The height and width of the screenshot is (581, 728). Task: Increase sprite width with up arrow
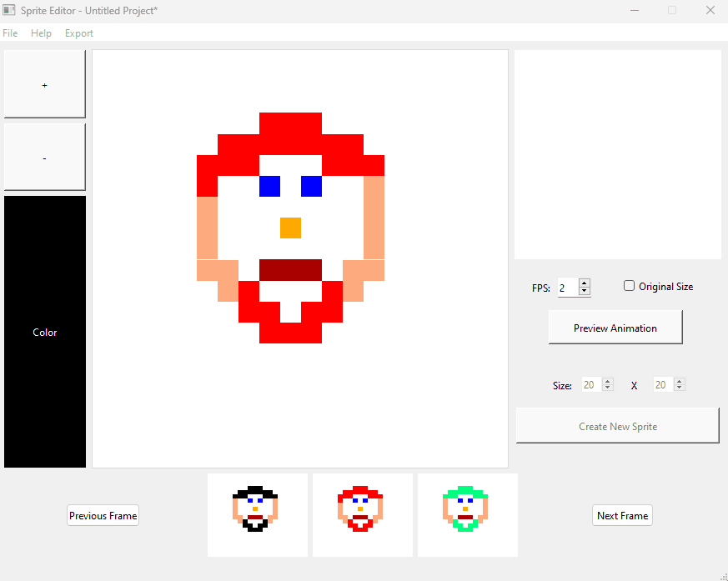click(608, 381)
